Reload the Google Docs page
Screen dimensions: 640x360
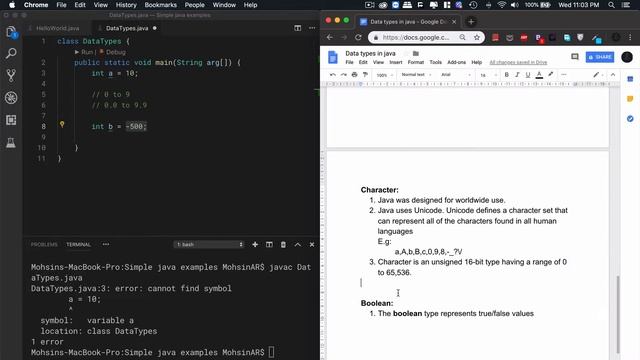tap(358, 37)
